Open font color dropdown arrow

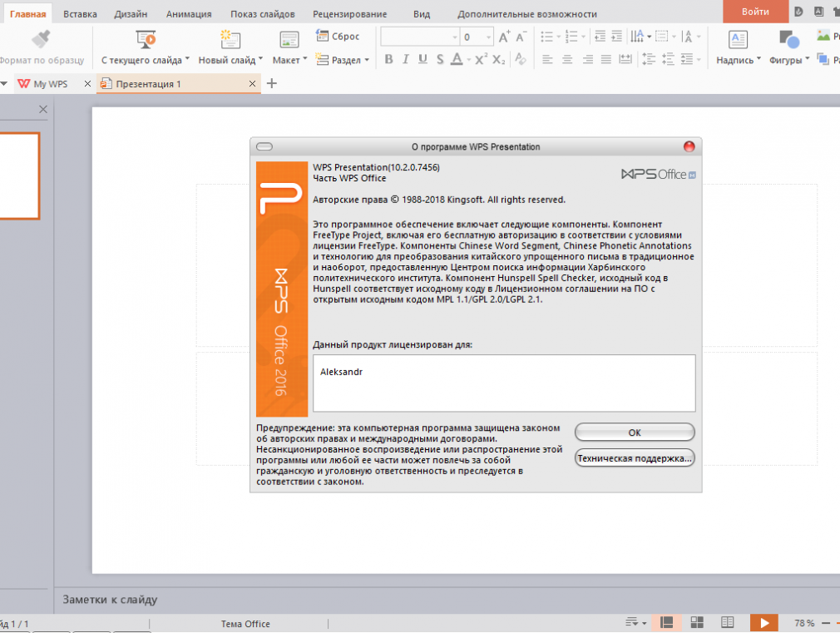pos(468,60)
